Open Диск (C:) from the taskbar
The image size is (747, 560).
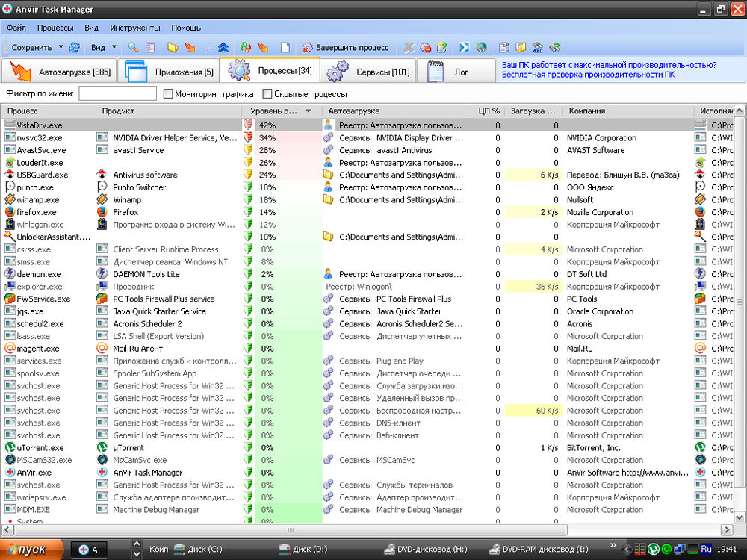pyautogui.click(x=199, y=549)
